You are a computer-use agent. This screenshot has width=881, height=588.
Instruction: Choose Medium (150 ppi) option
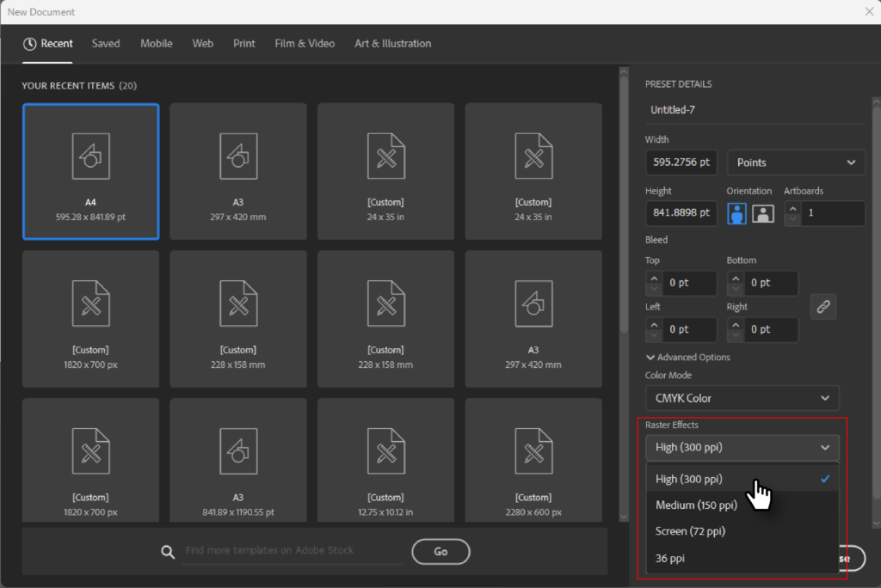pos(742,505)
